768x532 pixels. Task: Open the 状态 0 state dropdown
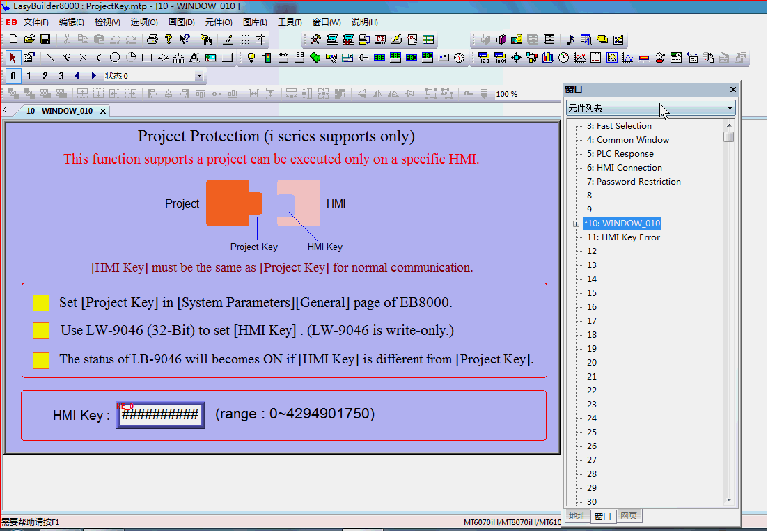pyautogui.click(x=199, y=76)
